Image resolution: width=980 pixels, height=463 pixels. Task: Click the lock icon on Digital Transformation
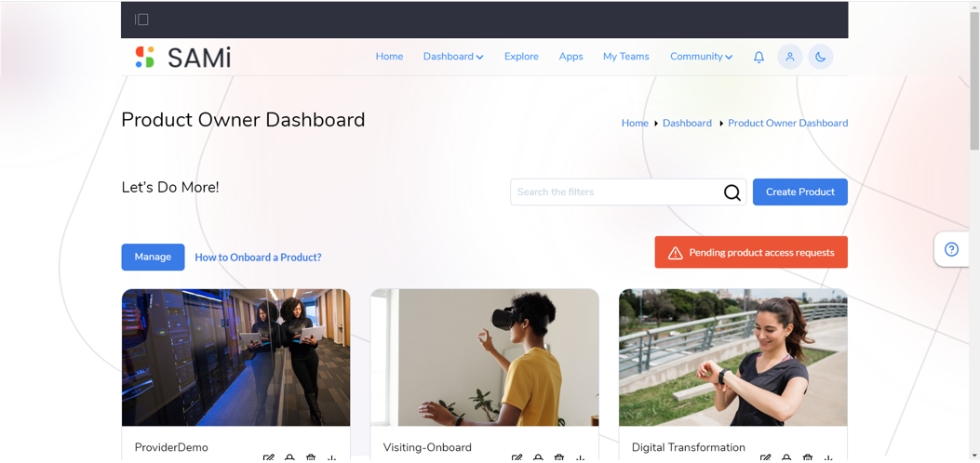(786, 458)
